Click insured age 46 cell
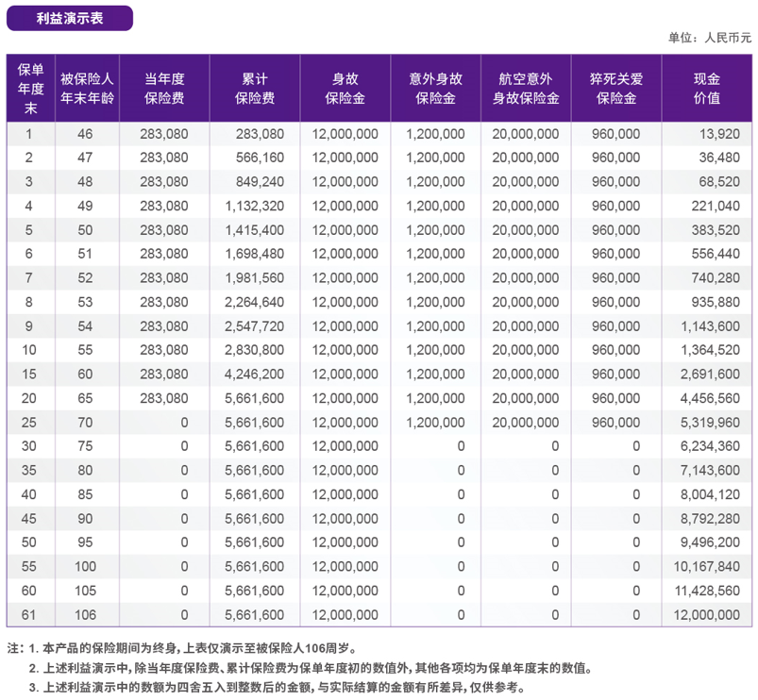Viewport: 758px width, 700px height. 85,134
